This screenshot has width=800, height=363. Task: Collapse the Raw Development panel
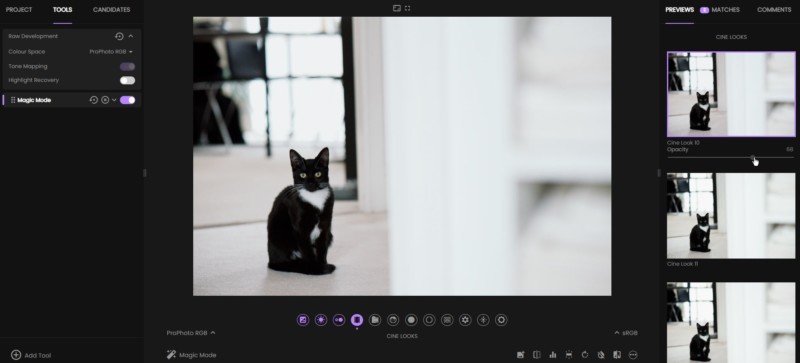[x=131, y=36]
